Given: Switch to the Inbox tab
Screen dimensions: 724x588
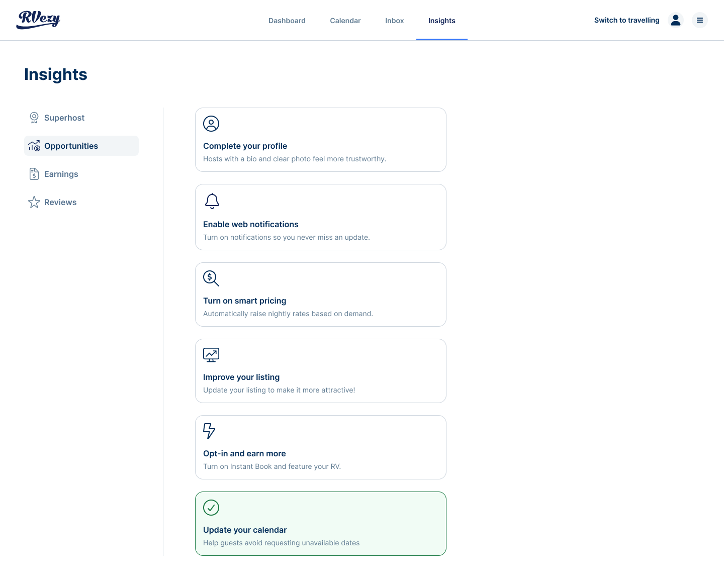Looking at the screenshot, I should coord(394,21).
